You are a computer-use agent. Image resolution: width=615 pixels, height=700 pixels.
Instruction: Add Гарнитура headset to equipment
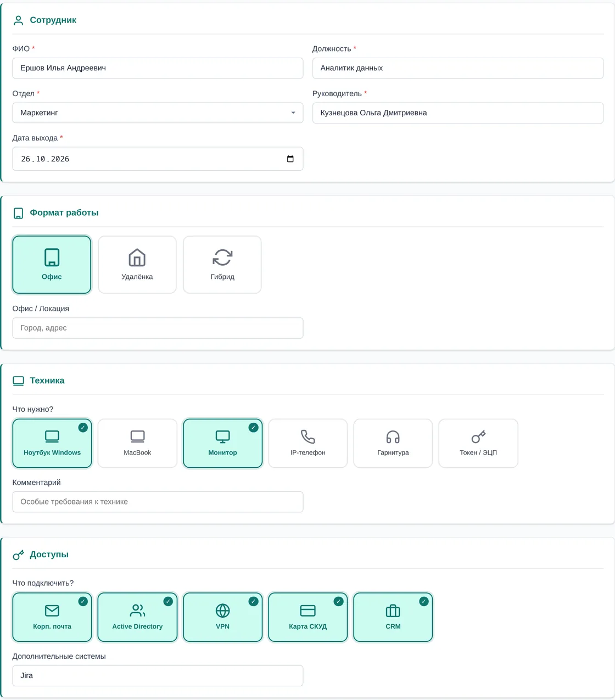coord(393,444)
